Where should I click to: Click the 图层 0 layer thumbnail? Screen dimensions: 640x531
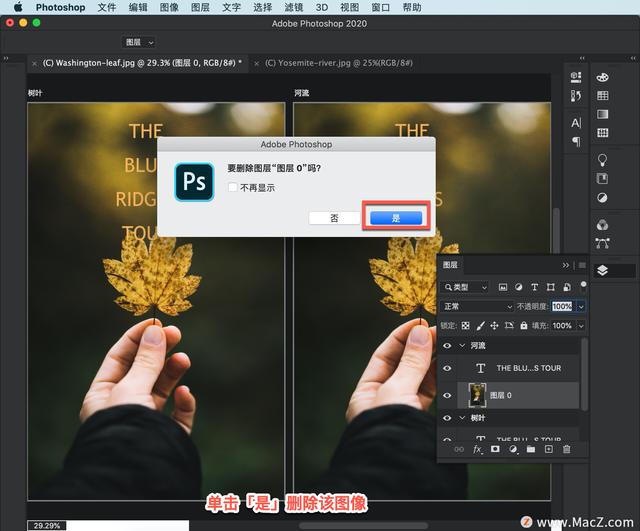click(x=477, y=395)
